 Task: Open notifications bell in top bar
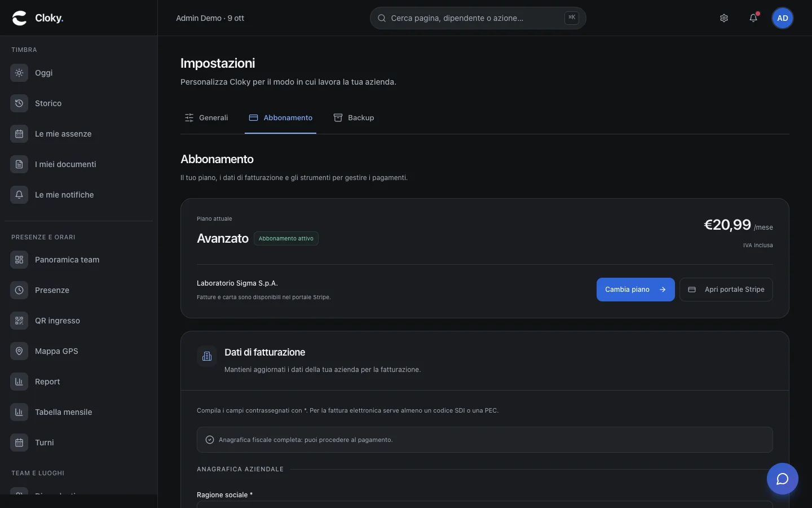click(x=753, y=18)
